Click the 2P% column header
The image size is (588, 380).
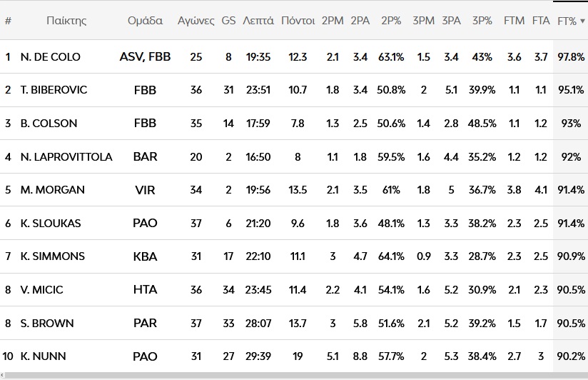click(391, 21)
